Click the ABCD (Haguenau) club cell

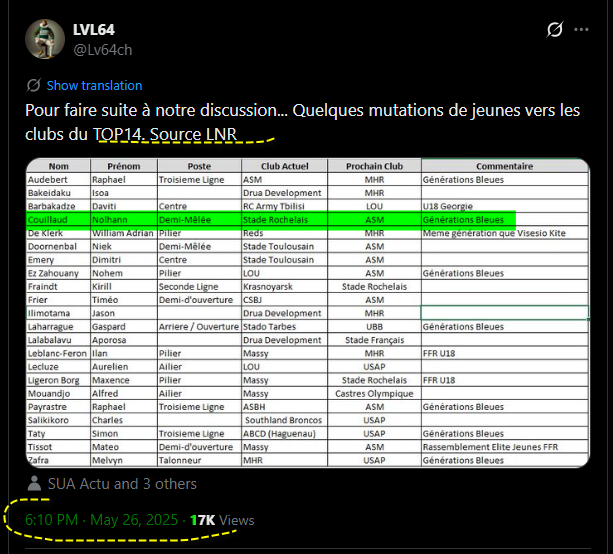(285, 434)
